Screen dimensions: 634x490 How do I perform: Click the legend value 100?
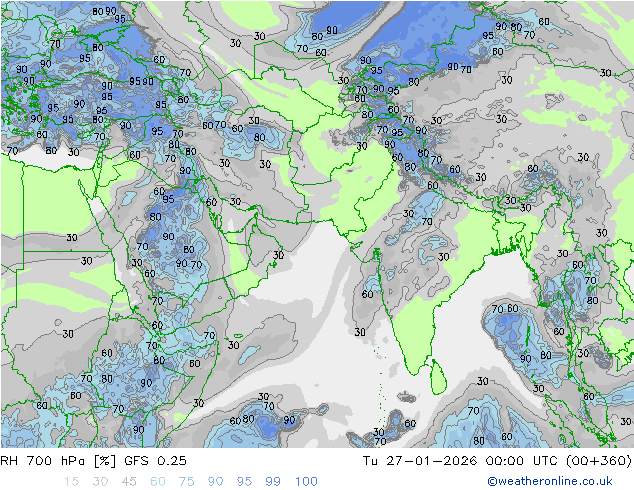(306, 482)
